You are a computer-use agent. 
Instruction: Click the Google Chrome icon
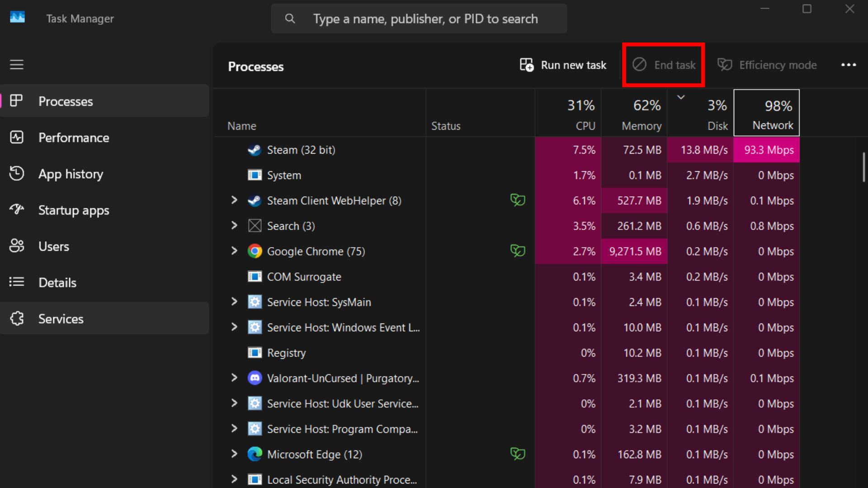(x=255, y=251)
